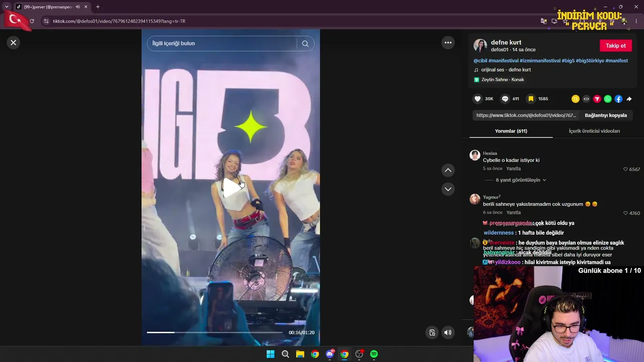This screenshot has height=362, width=644.
Task: Open comments via the speech bubble icon
Action: pos(505,99)
